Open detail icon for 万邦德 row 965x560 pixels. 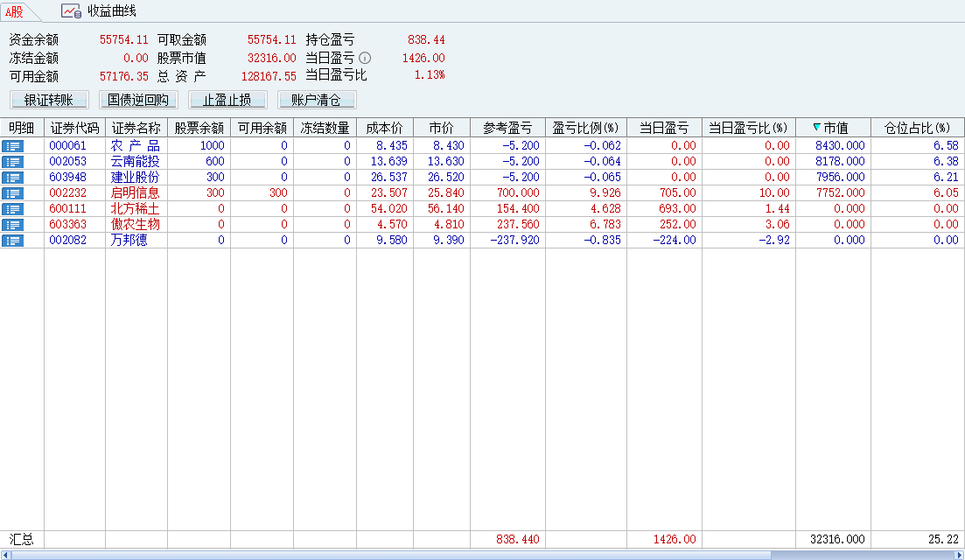[x=12, y=241]
